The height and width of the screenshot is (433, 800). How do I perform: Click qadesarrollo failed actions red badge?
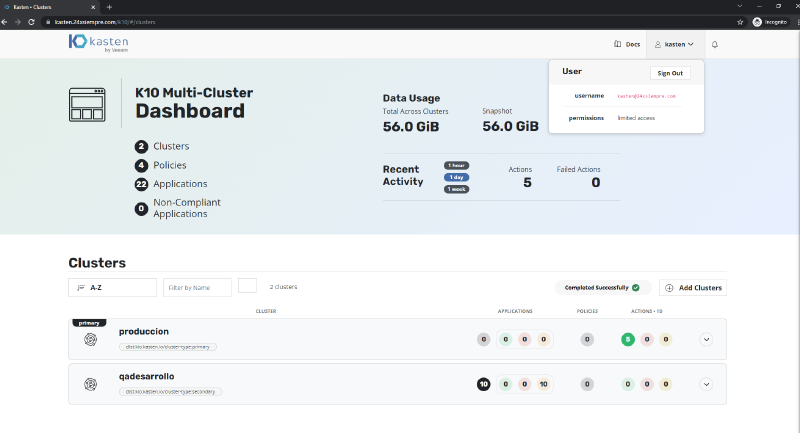[647, 384]
